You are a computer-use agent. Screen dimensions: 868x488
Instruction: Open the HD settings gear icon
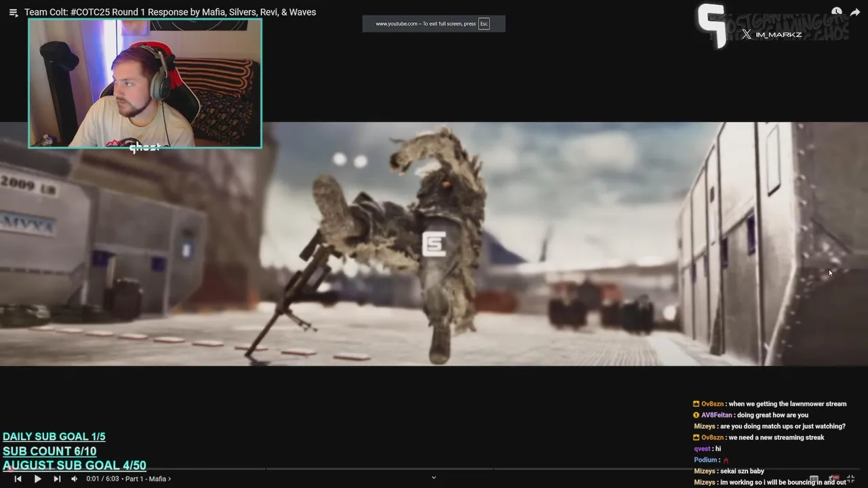pos(834,479)
